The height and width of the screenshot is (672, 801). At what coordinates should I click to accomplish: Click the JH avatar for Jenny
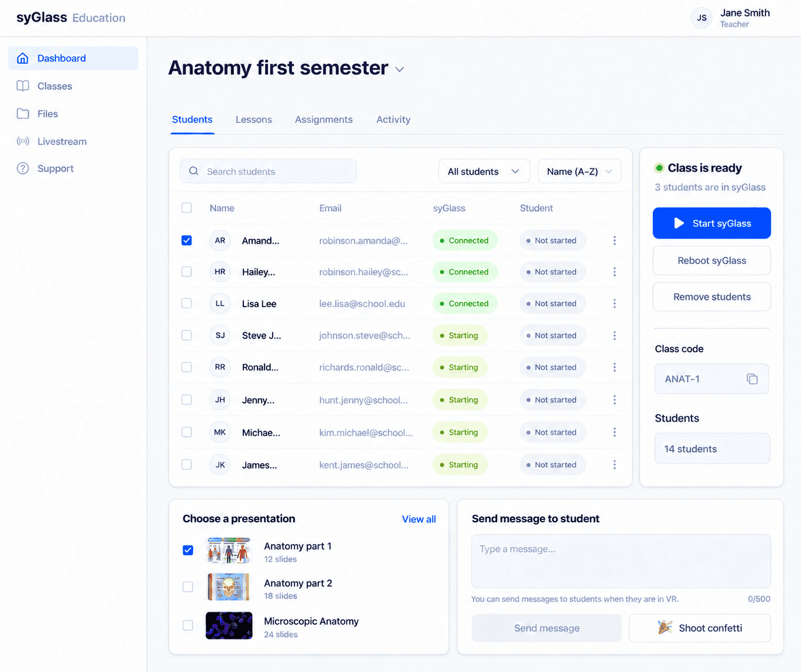(220, 400)
